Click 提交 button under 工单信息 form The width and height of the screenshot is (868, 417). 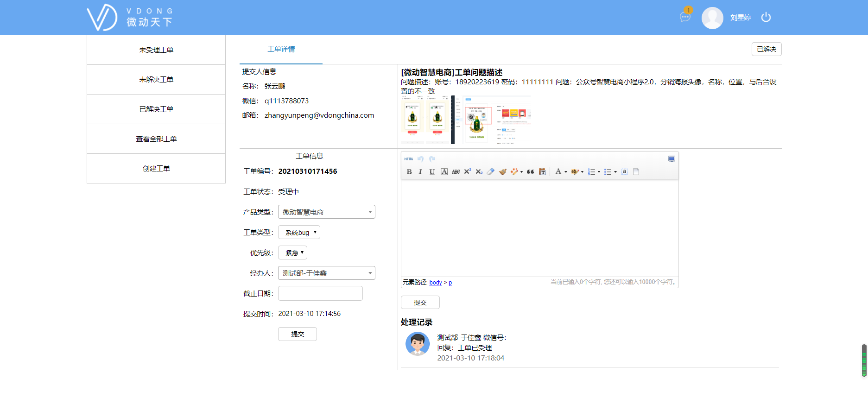[x=298, y=334]
